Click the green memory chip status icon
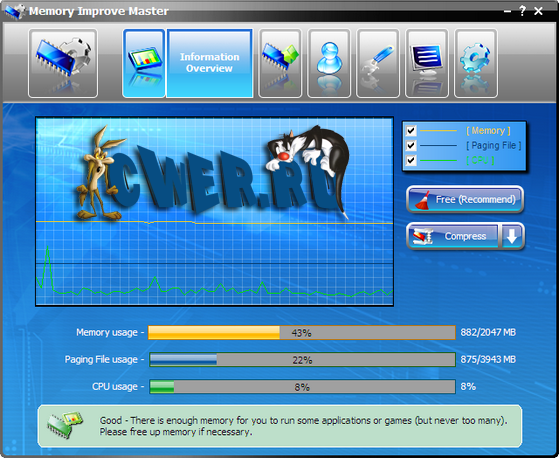 pos(65,425)
